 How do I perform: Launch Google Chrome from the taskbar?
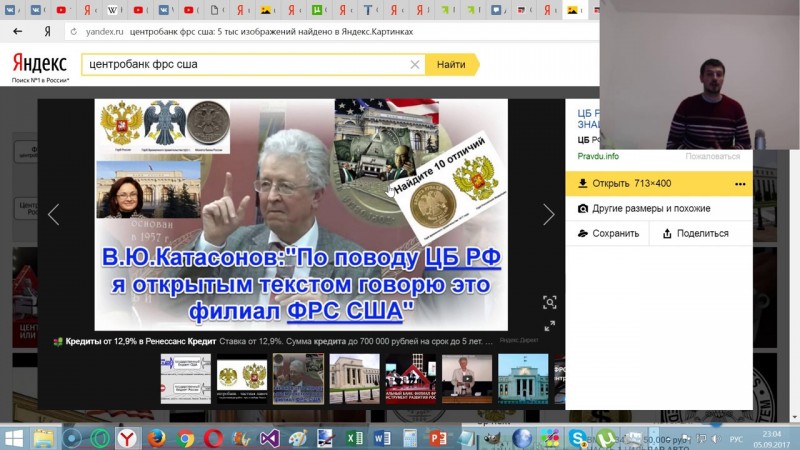point(185,438)
